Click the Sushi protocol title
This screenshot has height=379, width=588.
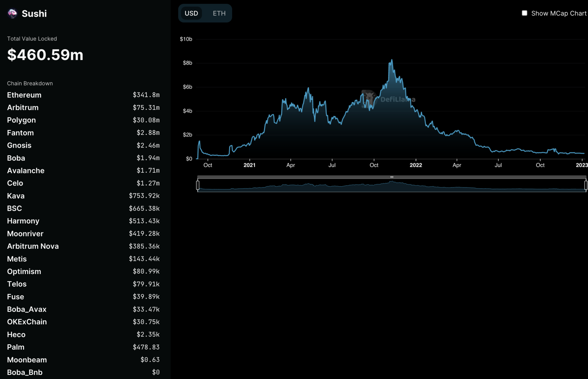[34, 13]
